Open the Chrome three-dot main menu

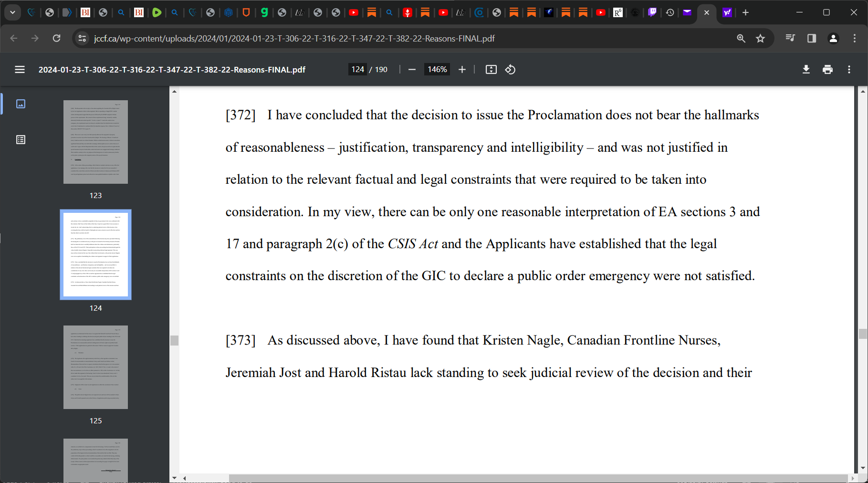click(855, 38)
